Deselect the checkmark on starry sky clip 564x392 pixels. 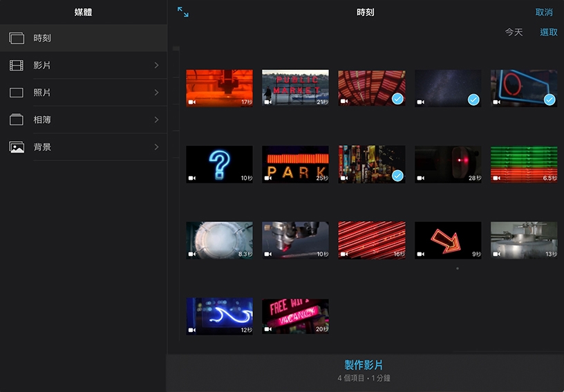click(x=473, y=100)
